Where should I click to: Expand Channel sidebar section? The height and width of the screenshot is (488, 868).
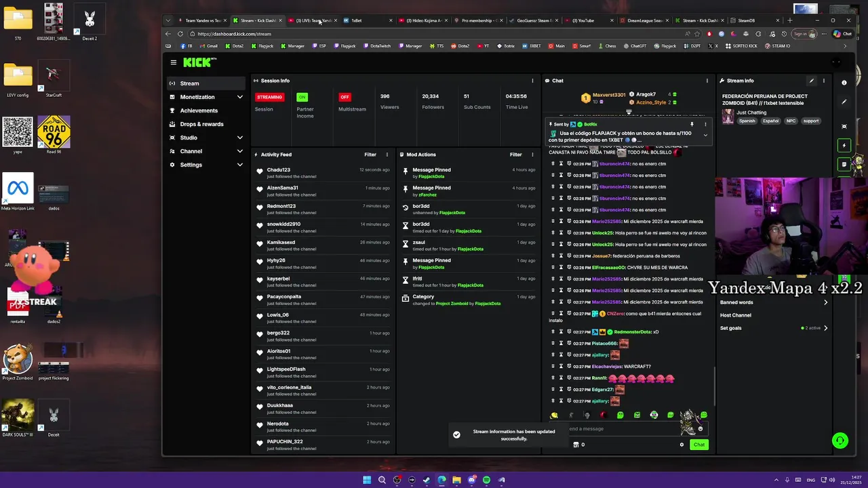tap(239, 151)
